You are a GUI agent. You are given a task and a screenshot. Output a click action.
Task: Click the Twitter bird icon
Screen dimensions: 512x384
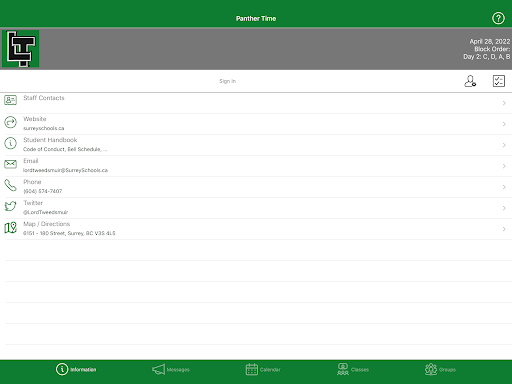10,206
